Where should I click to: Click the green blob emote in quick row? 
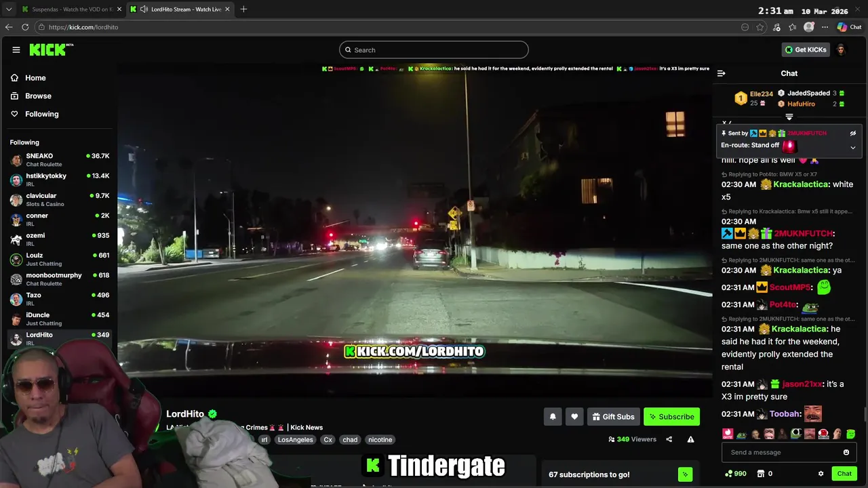click(850, 434)
